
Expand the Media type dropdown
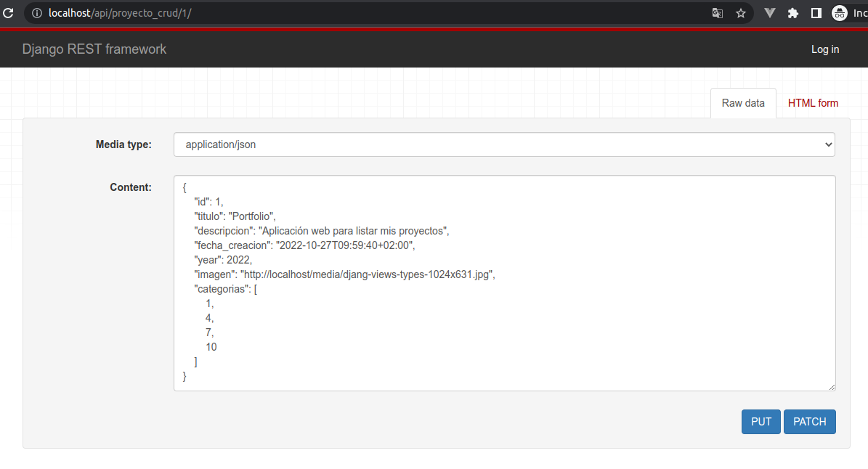coord(504,144)
